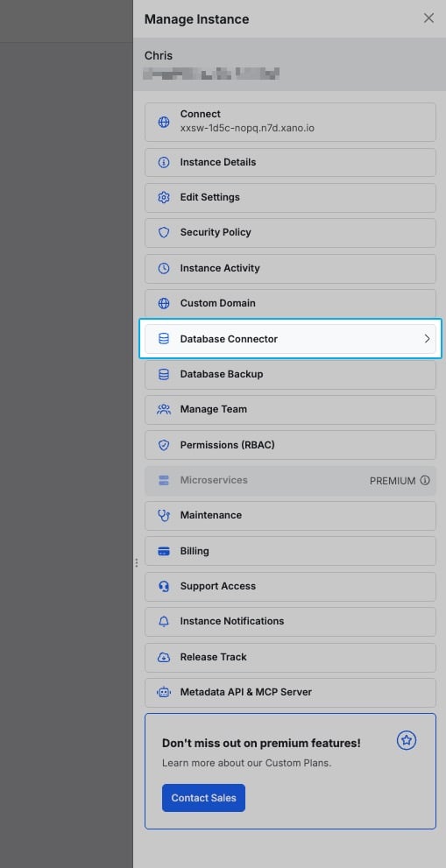
Task: Click the star badge icon in premium card
Action: [407, 740]
